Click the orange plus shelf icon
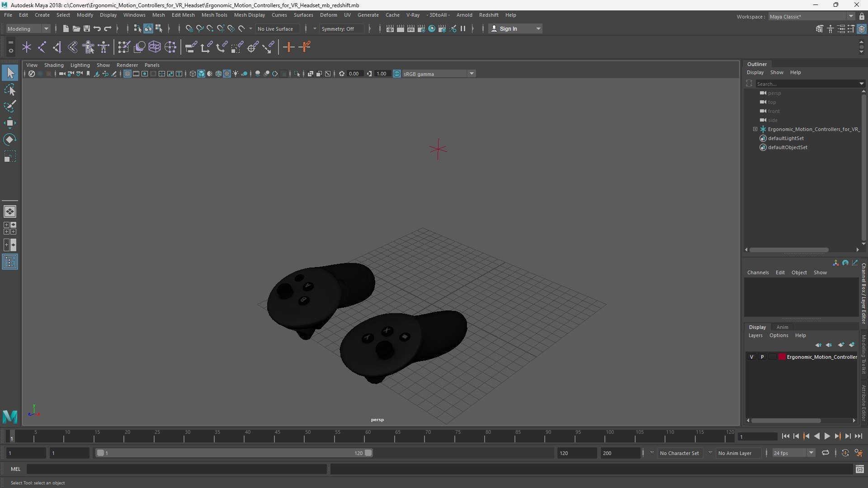 pos(288,47)
